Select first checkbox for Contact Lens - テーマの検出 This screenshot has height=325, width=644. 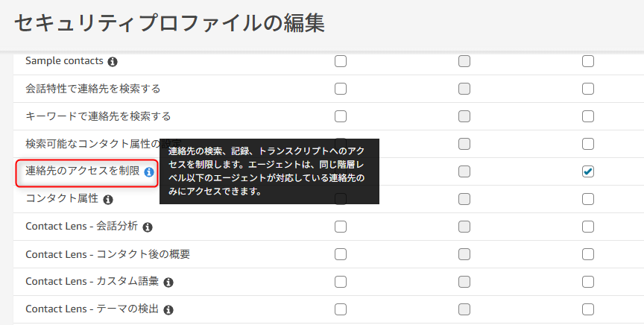pos(341,309)
